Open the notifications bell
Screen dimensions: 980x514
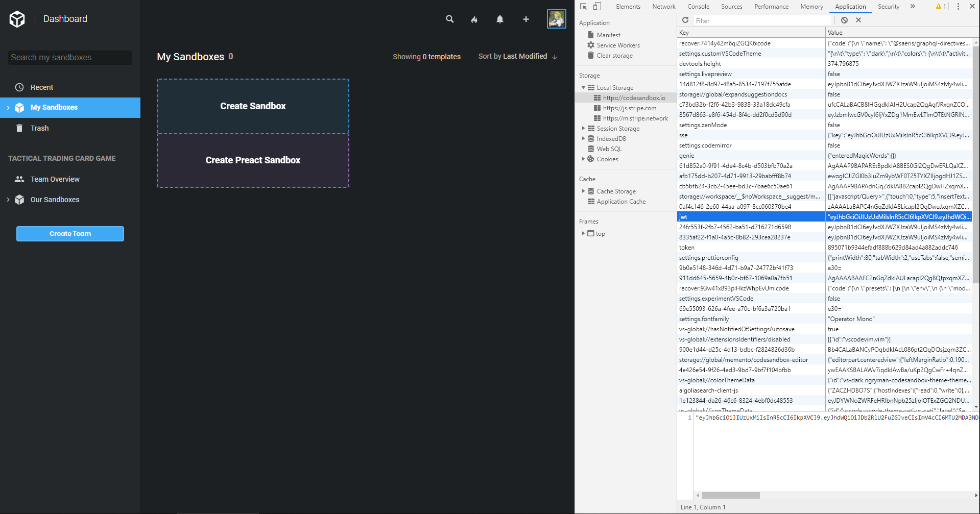point(500,19)
